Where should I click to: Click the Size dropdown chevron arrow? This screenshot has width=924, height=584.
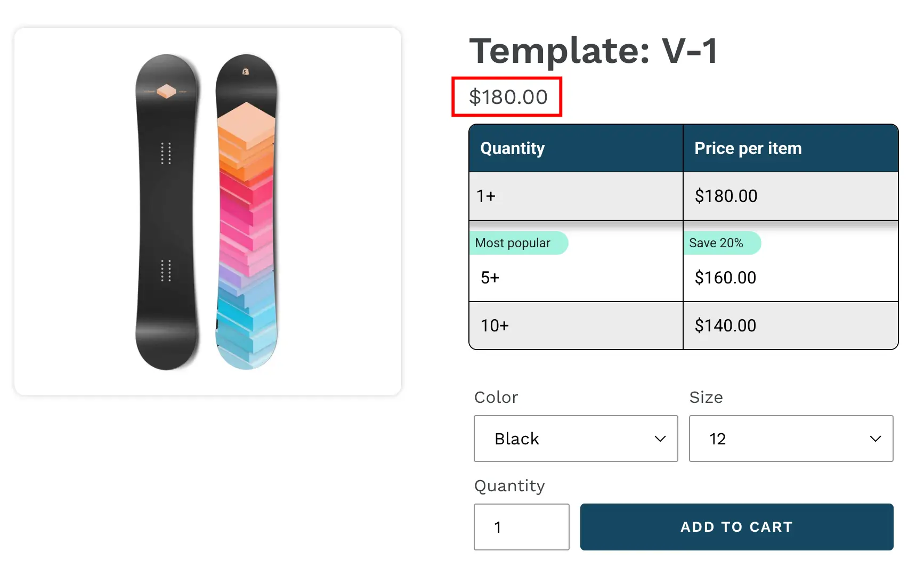click(x=875, y=439)
